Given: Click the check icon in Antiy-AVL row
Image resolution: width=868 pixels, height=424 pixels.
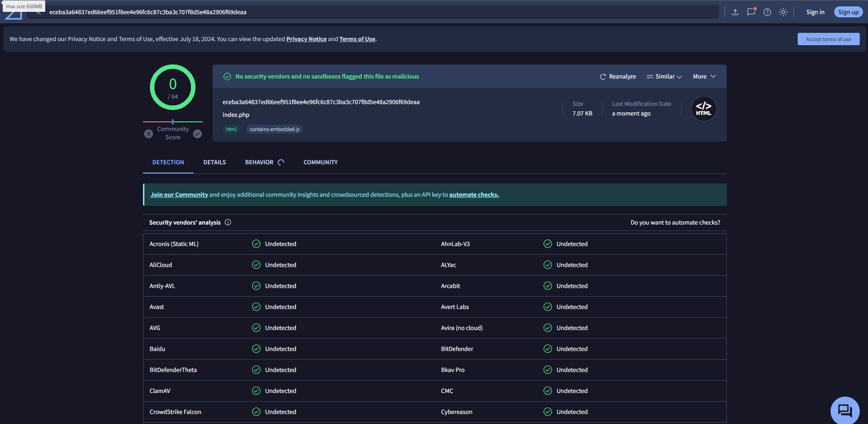Looking at the screenshot, I should 256,286.
